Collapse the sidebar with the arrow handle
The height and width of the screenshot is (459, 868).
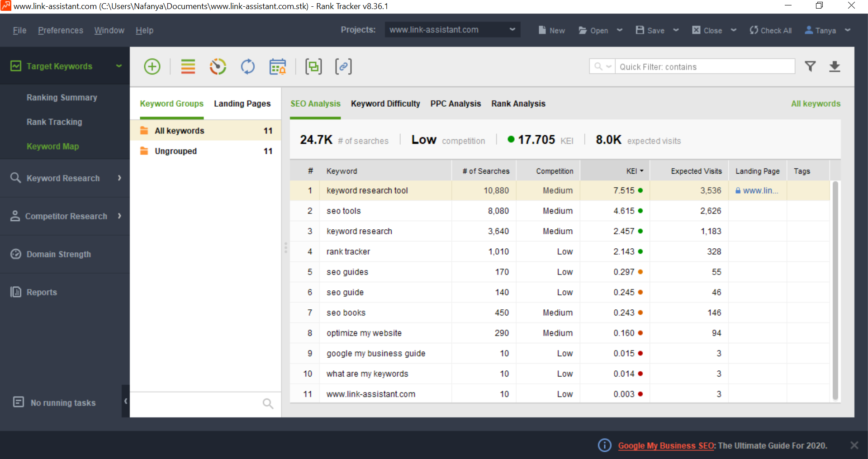pos(125,401)
